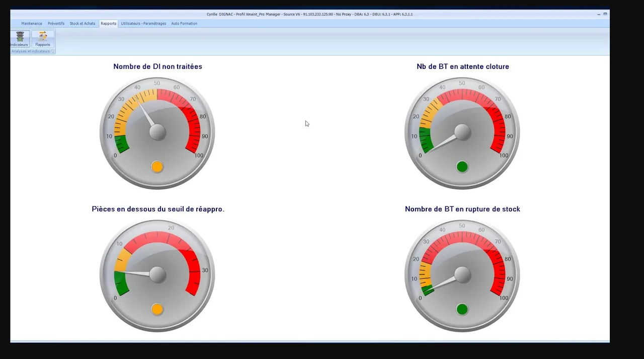Click green status light of BT rupture gauge
Screen dimensions: 644x359
462,309
